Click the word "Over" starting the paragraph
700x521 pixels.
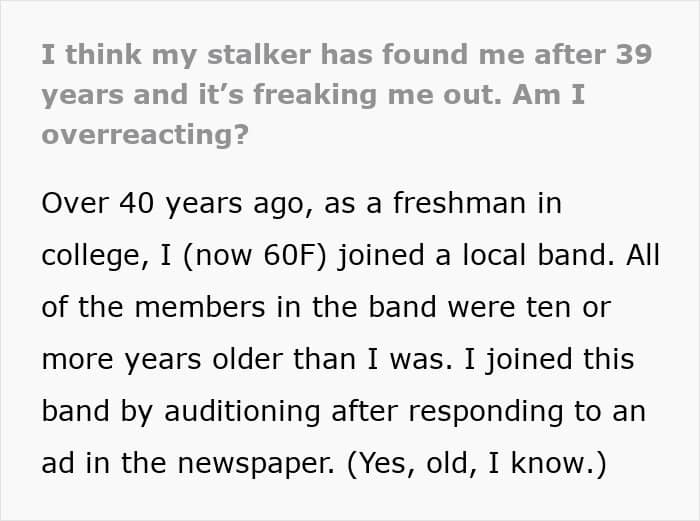[76, 202]
